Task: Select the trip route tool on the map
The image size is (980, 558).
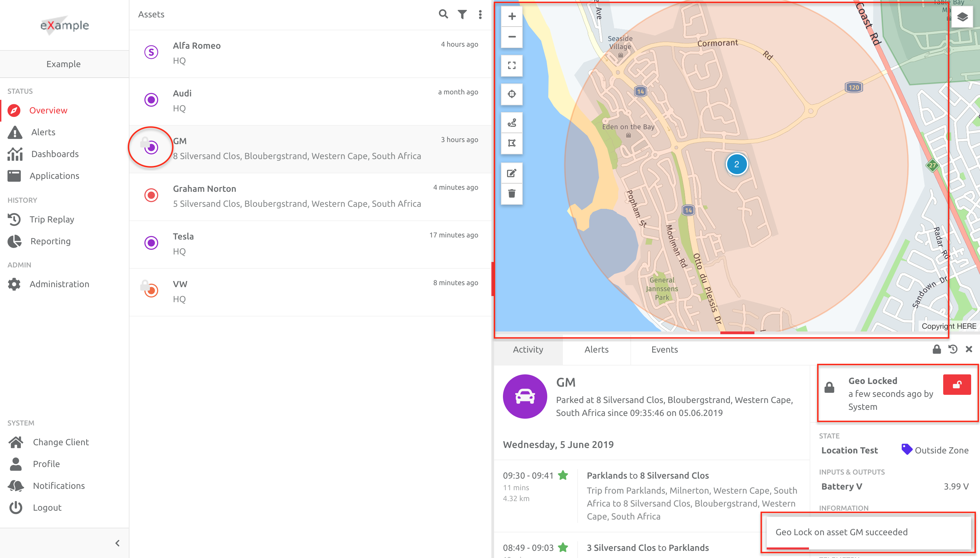Action: coord(512,122)
